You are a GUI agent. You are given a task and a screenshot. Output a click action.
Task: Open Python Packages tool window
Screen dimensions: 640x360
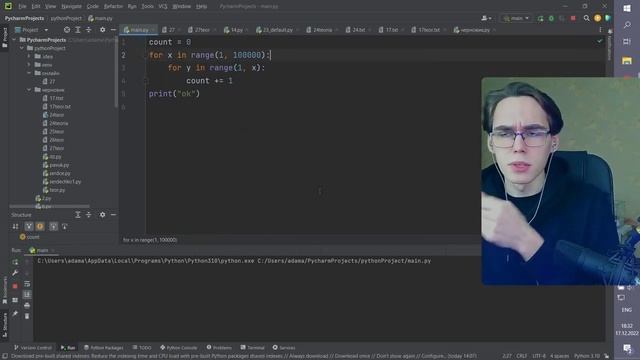[103, 348]
